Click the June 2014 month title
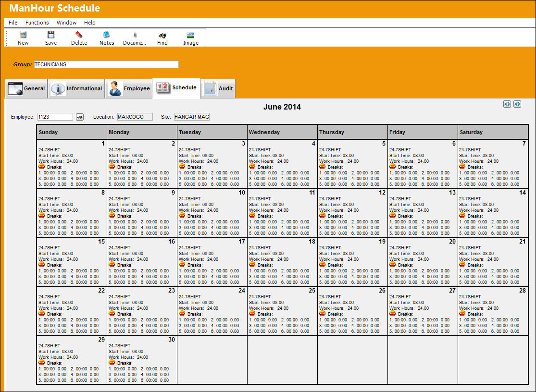The width and height of the screenshot is (536, 392). click(x=282, y=107)
